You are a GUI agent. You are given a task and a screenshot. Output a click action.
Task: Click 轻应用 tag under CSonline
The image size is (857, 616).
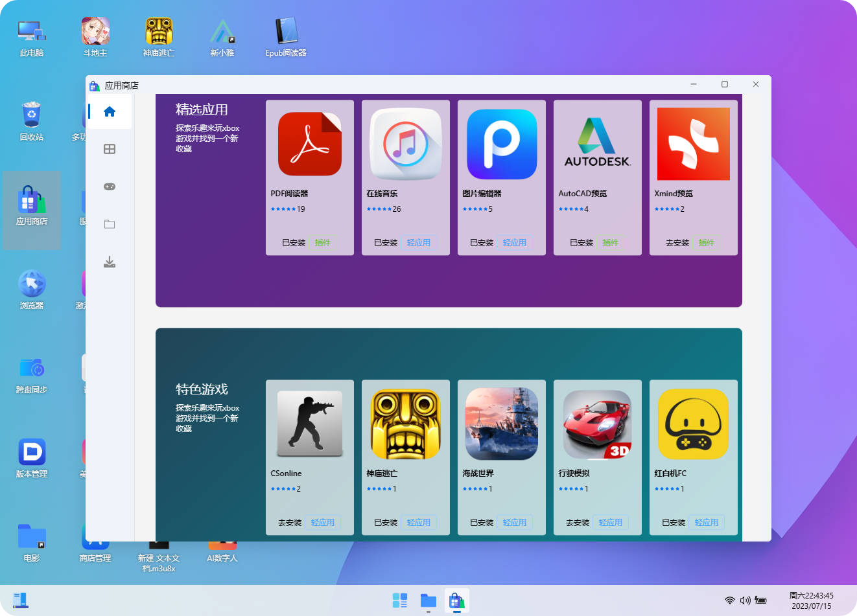point(323,523)
